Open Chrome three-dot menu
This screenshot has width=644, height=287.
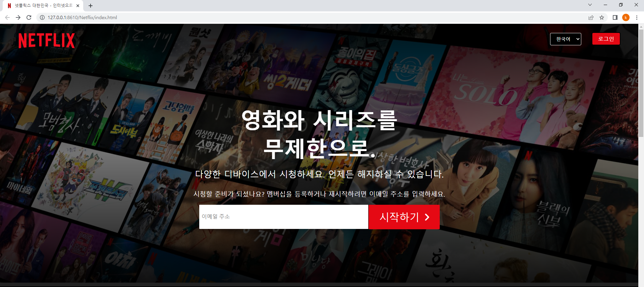click(x=637, y=17)
